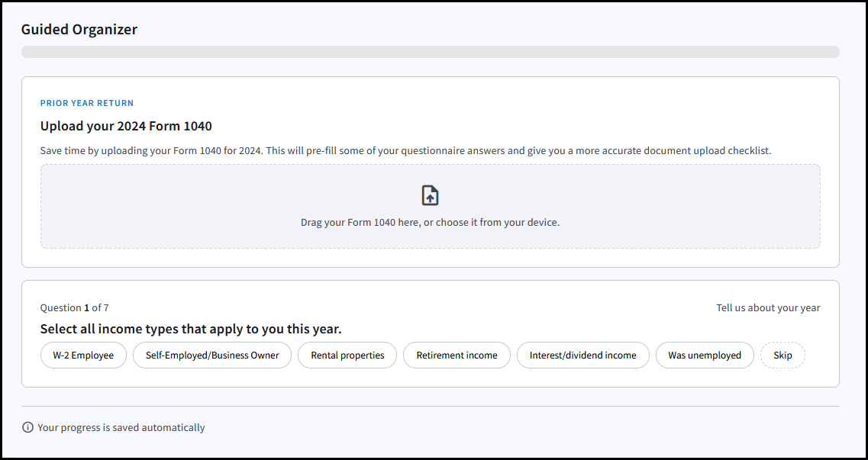
Task: Click the Guided Organizer progress bar
Action: (x=430, y=52)
